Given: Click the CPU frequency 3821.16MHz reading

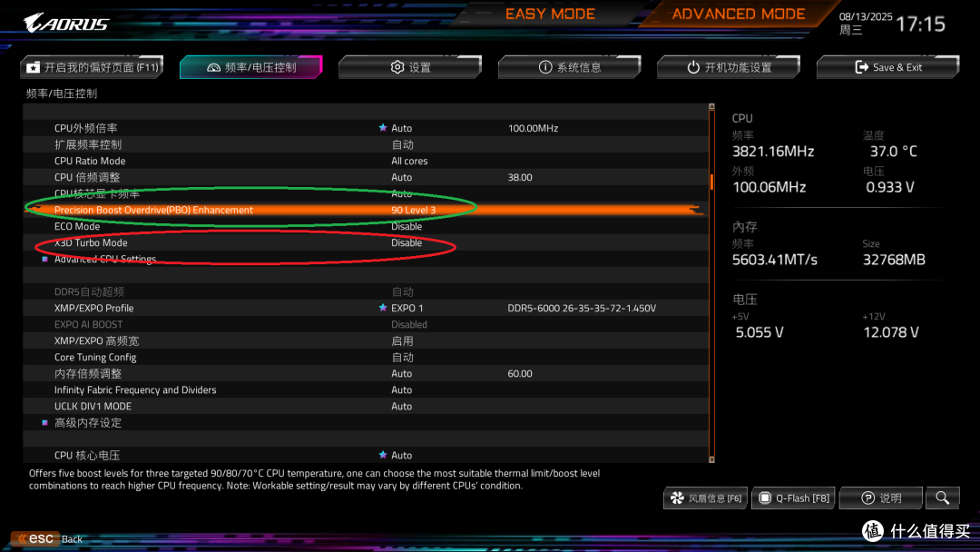Looking at the screenshot, I should coord(773,152).
